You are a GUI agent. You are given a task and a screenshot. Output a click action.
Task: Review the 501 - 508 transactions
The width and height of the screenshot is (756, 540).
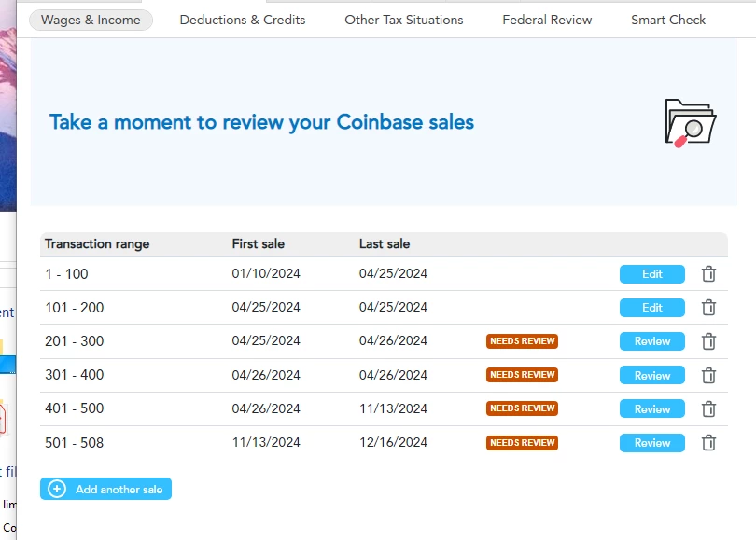coord(651,443)
